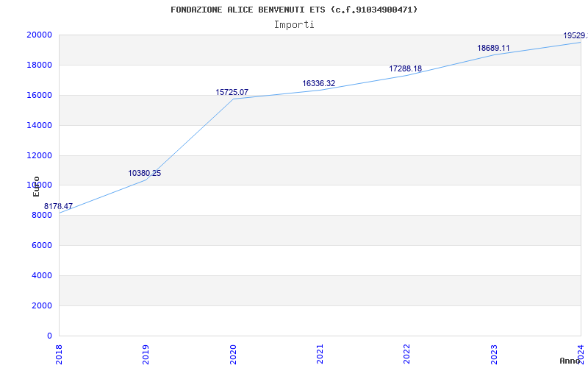This screenshot has width=588, height=368.
Task: Click the y-axis value 12000
Action: [x=39, y=155]
